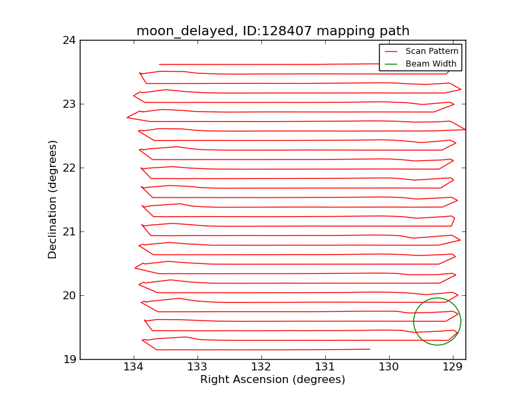Image resolution: width=532 pixels, height=399 pixels.
Task: Click the y-axis tick label 22
Action: click(x=69, y=168)
